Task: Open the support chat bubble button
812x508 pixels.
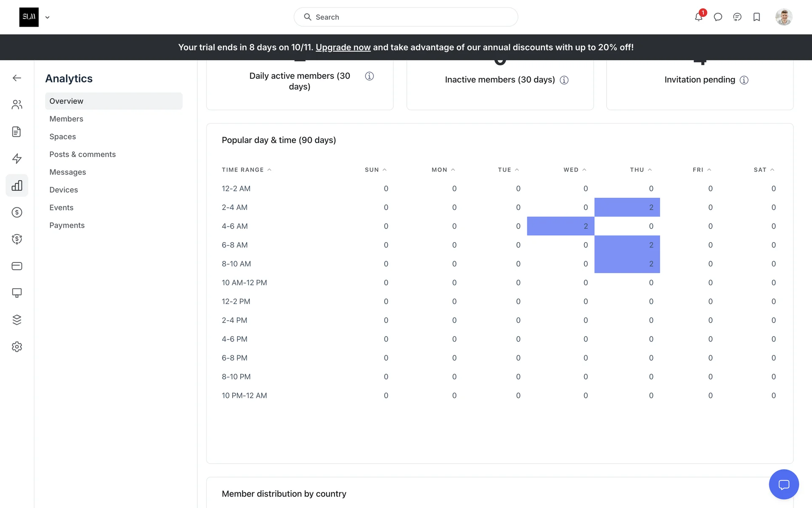Action: tap(784, 484)
